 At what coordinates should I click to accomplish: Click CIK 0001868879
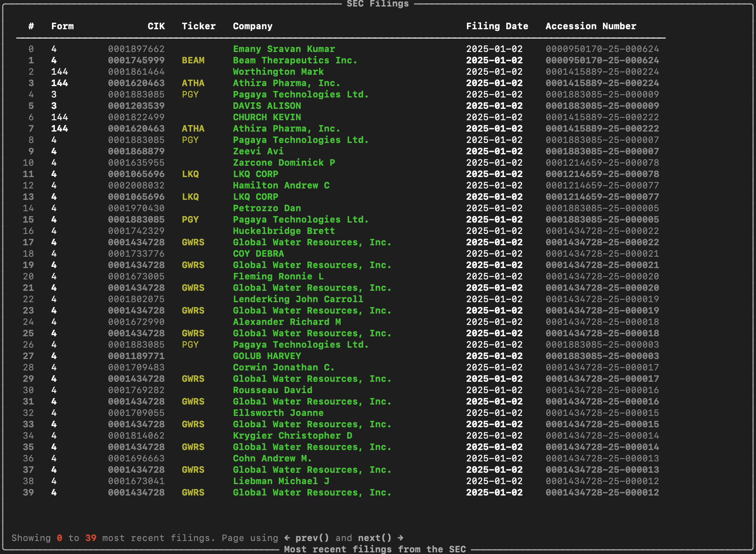point(136,151)
